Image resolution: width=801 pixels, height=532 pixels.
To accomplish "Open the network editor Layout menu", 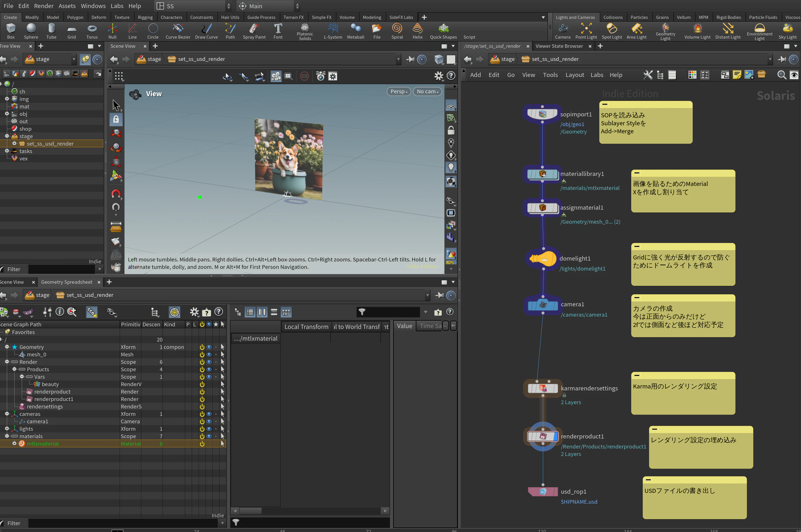I will (575, 75).
